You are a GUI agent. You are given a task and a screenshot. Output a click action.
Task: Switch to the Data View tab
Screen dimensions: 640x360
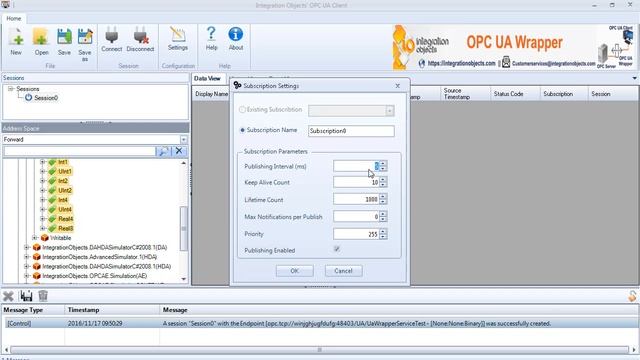tap(207, 78)
